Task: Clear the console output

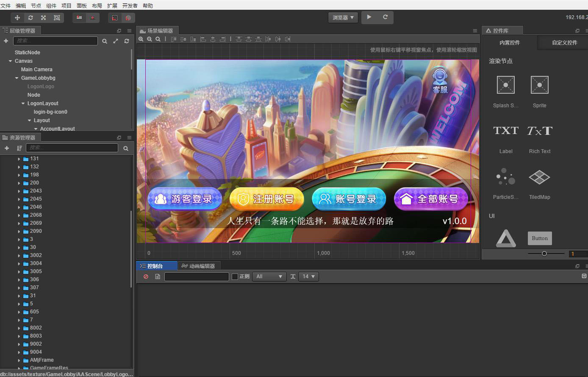Action: coord(146,276)
